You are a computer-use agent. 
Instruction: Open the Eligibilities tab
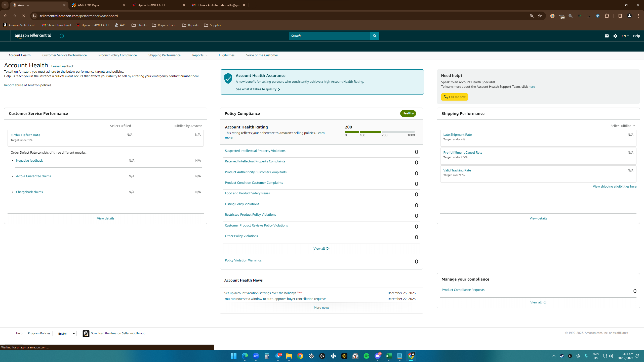[227, 55]
